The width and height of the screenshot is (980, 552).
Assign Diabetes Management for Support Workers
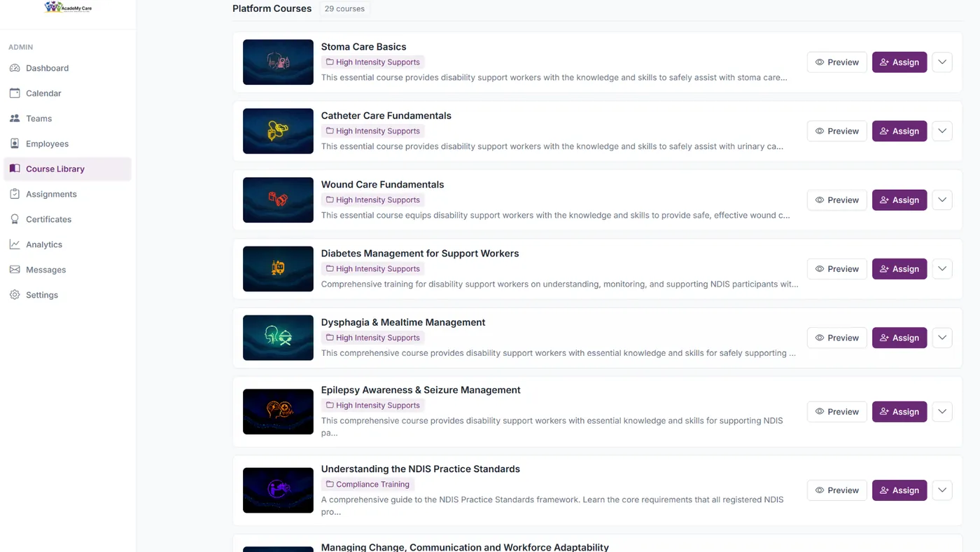point(899,269)
